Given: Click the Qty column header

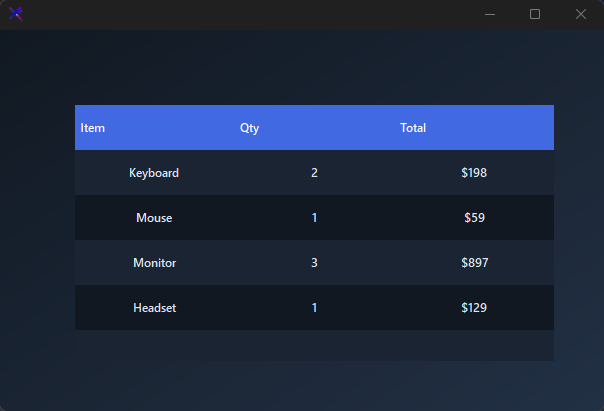Looking at the screenshot, I should [250, 128].
